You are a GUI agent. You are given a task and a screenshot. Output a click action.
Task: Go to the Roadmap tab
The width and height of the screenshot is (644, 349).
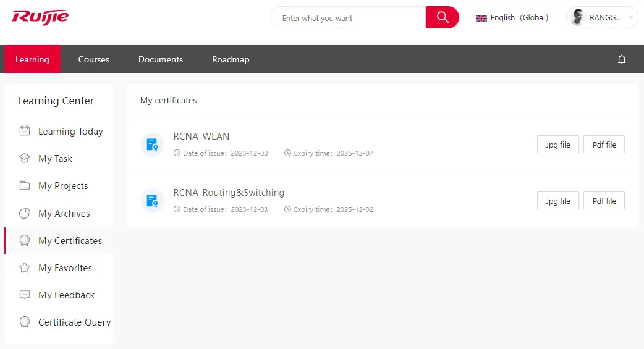tap(231, 59)
